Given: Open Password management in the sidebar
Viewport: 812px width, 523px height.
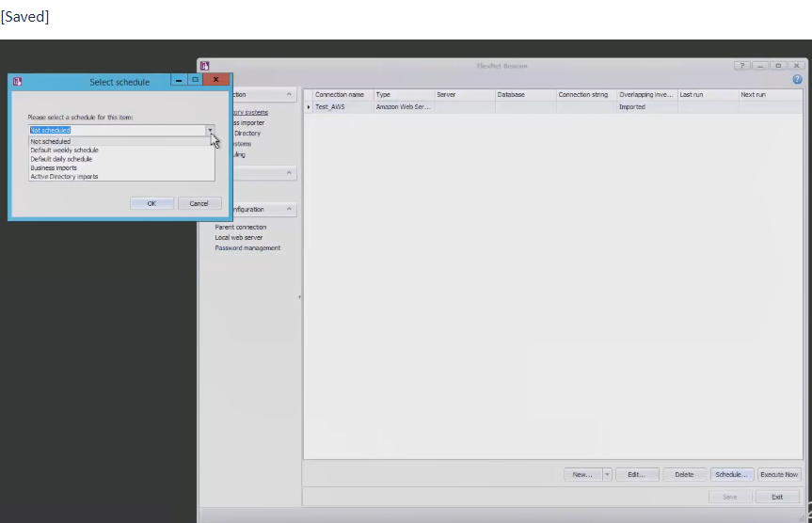Looking at the screenshot, I should [247, 248].
